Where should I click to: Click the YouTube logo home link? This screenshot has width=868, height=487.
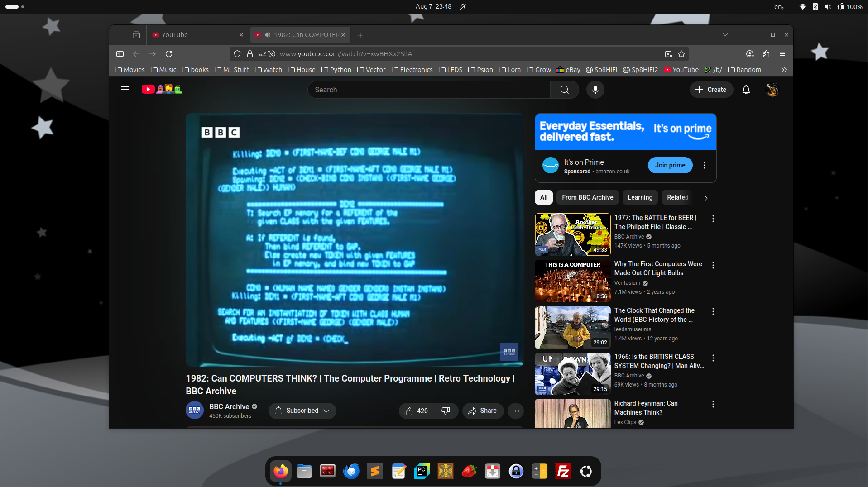pos(162,89)
